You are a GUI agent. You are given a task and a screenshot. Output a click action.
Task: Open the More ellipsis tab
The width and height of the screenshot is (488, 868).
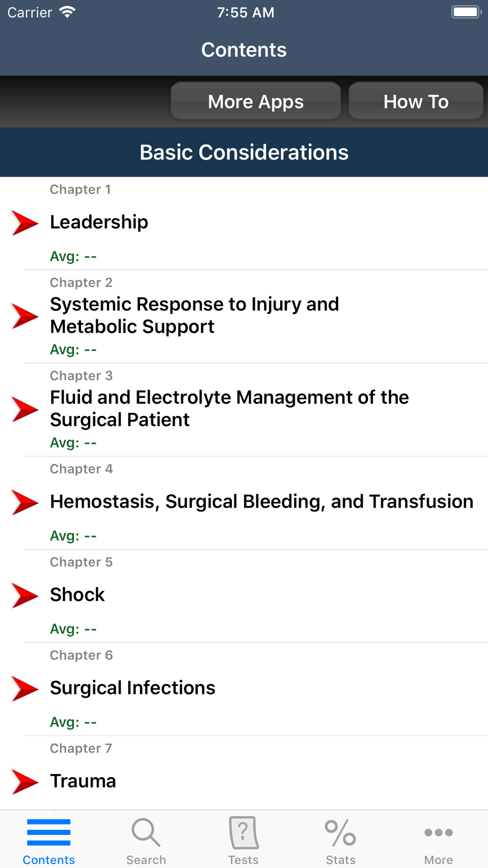pyautogui.click(x=438, y=841)
